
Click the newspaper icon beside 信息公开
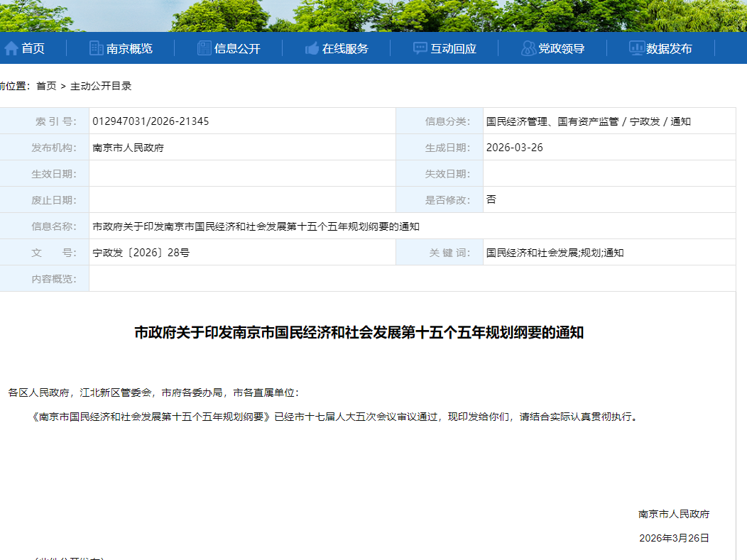coord(204,48)
